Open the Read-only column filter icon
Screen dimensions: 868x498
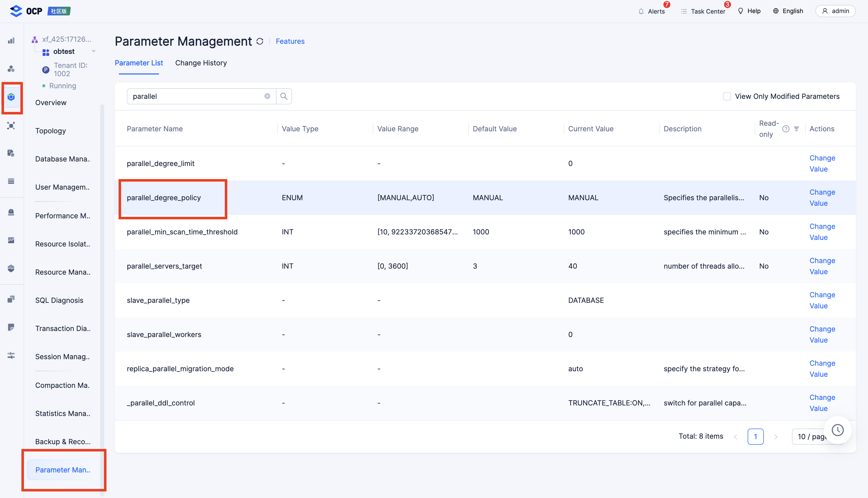click(797, 129)
